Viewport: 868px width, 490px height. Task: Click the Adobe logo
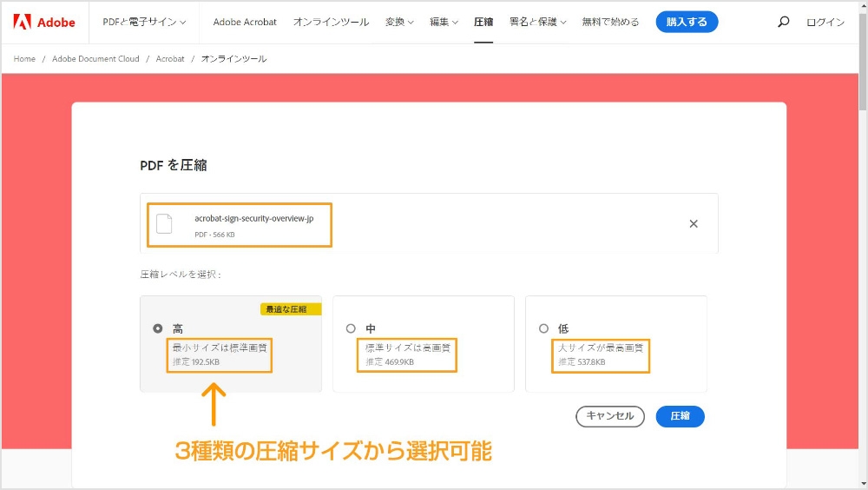pyautogui.click(x=44, y=23)
